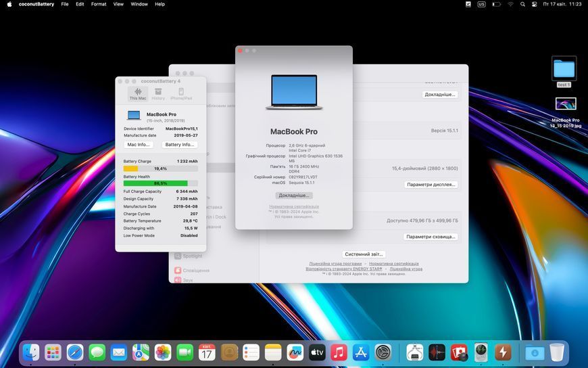
Task: Click the serial number C02YR017LVDT
Action: pyautogui.click(x=303, y=177)
